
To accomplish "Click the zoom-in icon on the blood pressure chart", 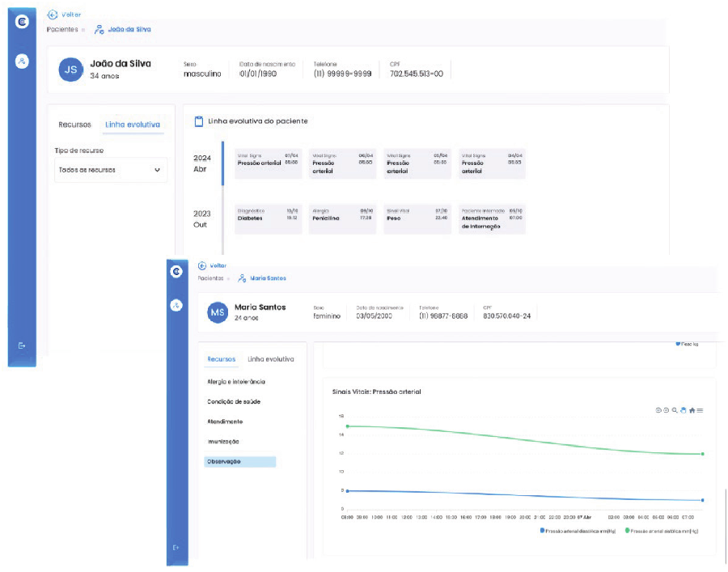I will 658,410.
